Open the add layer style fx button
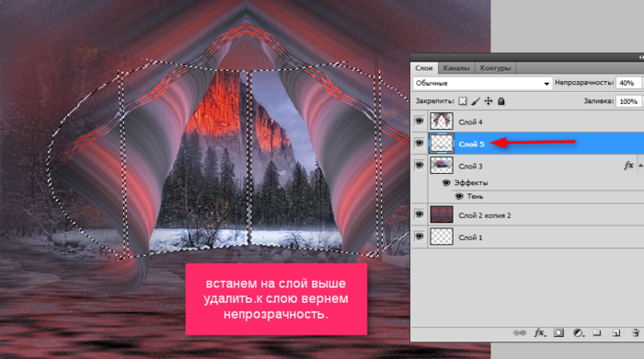The height and width of the screenshot is (359, 644). click(x=539, y=332)
